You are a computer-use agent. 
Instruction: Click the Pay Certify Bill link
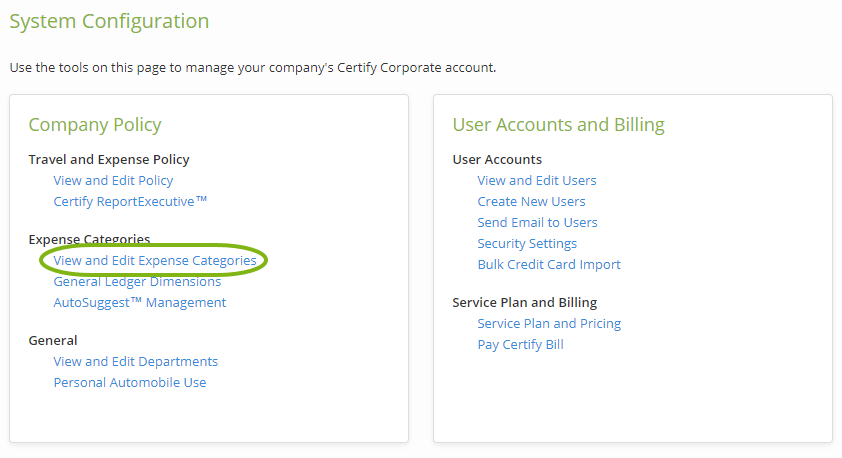[x=520, y=345]
